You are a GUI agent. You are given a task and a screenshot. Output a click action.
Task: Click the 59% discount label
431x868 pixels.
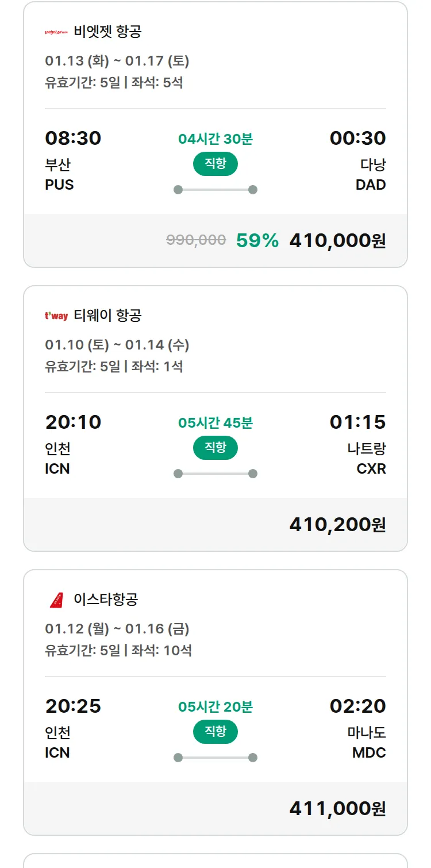257,240
